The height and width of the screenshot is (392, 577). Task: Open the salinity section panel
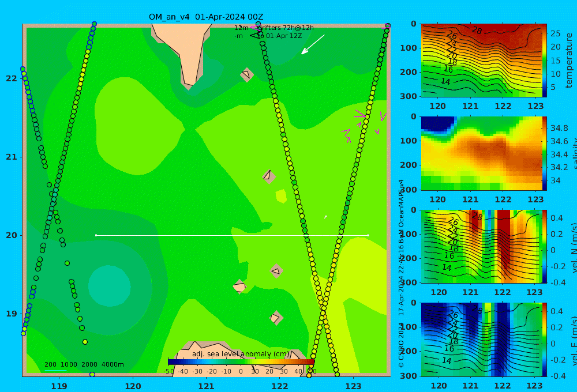coord(481,153)
